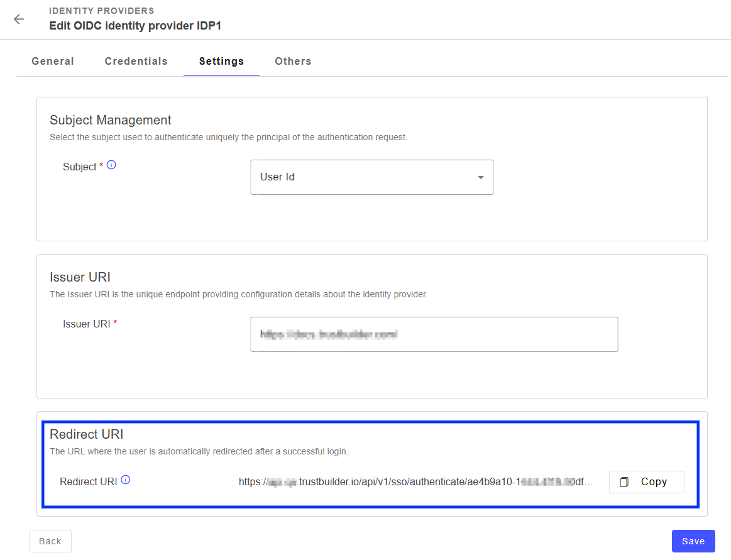Open the User Id subject combo box
Image resolution: width=731 pixels, height=560 pixels.
(x=365, y=177)
